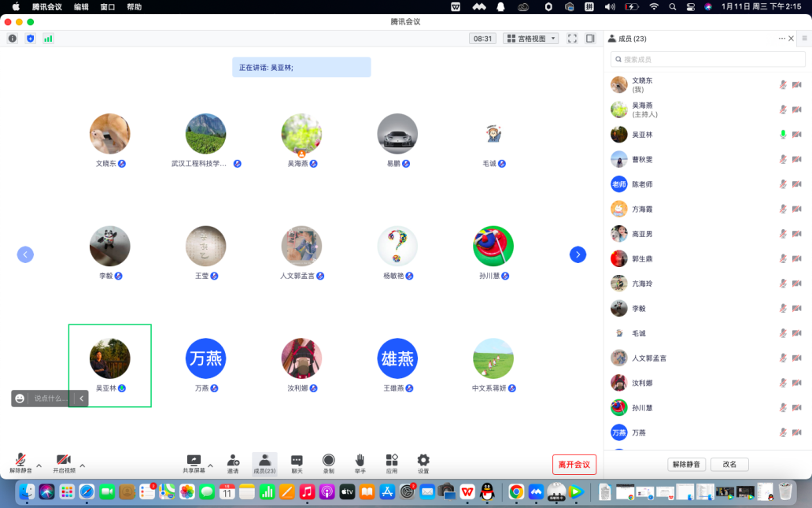This screenshot has height=508, width=812.
Task: Expand share options arrow beside 共享屏幕
Action: (210, 465)
